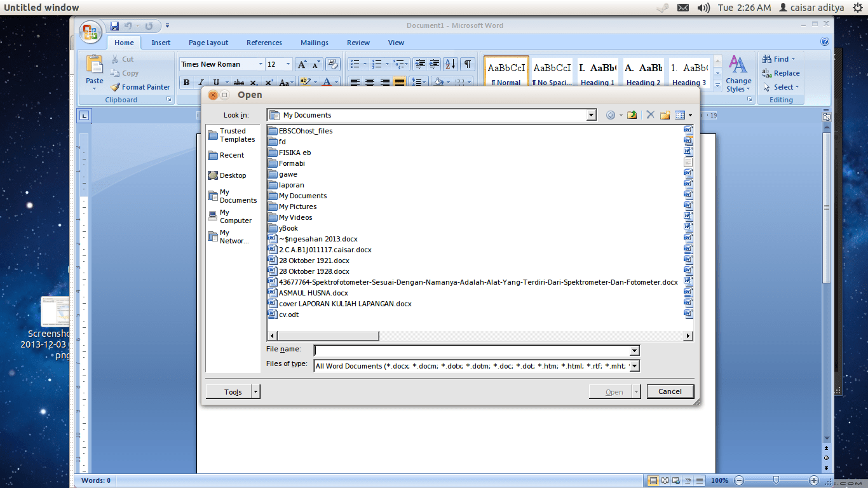Toggle Show/Hide paragraph marks

click(467, 64)
